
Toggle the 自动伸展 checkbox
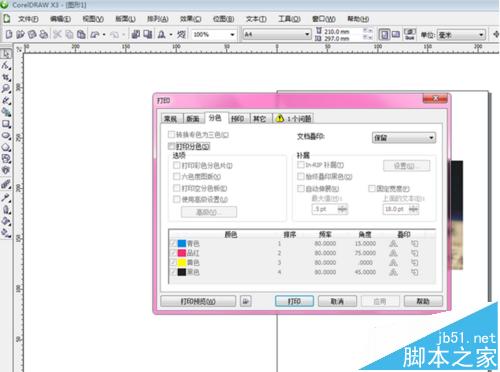301,189
